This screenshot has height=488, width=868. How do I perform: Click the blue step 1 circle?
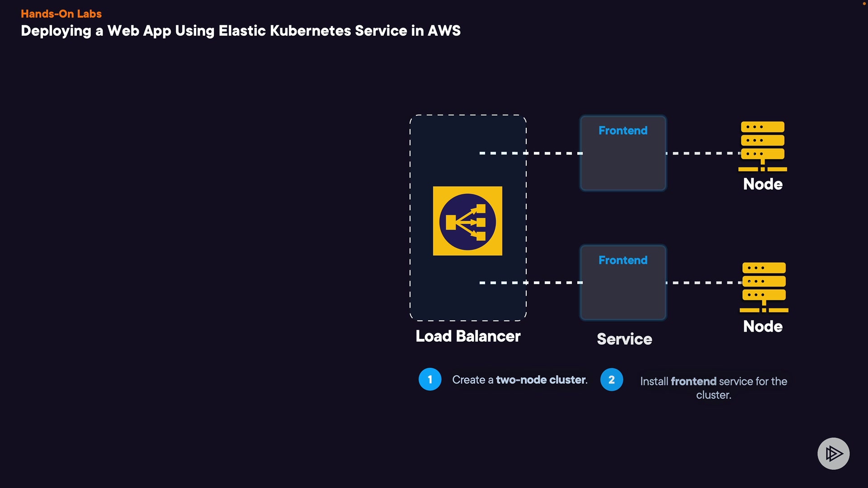pyautogui.click(x=429, y=380)
